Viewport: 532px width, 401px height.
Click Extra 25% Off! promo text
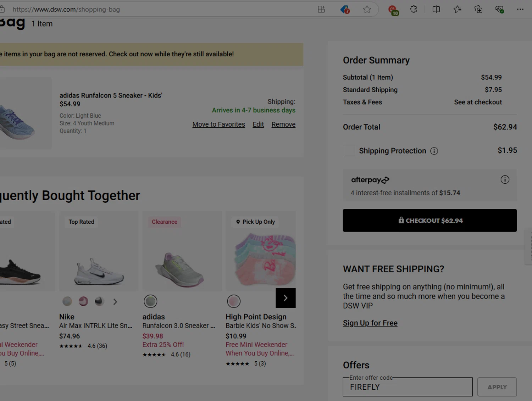point(163,345)
